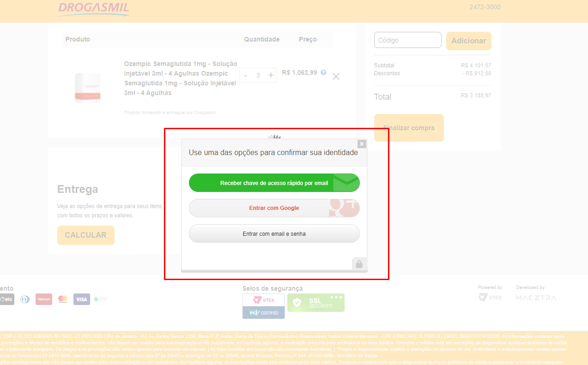Click the Total amount R$ 3.188,97
The height and width of the screenshot is (365, 588).
(x=476, y=96)
